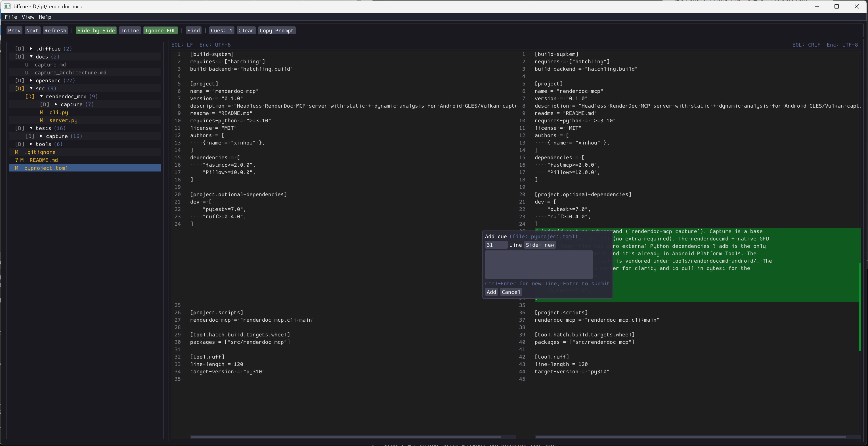Collapse the src folder
Image resolution: width=868 pixels, height=446 pixels.
tap(31, 88)
